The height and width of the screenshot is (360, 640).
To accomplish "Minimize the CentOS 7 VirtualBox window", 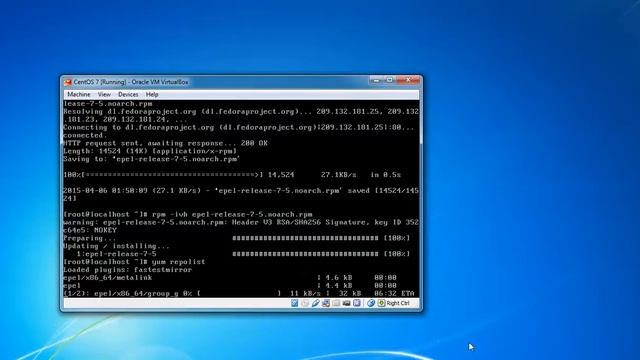I will coord(376,80).
